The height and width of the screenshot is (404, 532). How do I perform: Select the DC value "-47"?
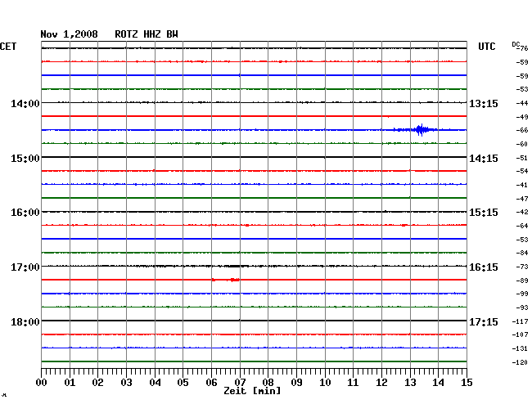coord(522,199)
